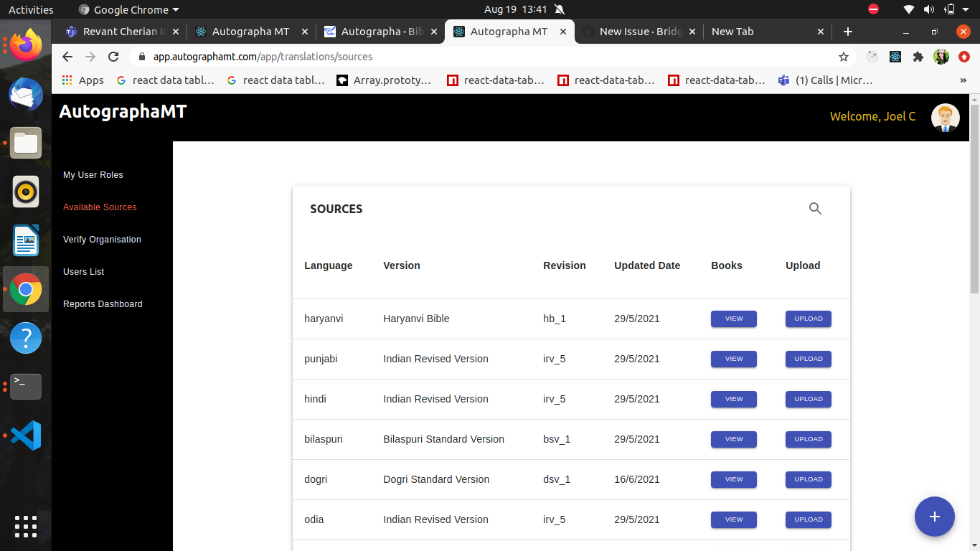The height and width of the screenshot is (551, 980).
Task: Click the floating plus button to add a source
Action: coord(934,517)
